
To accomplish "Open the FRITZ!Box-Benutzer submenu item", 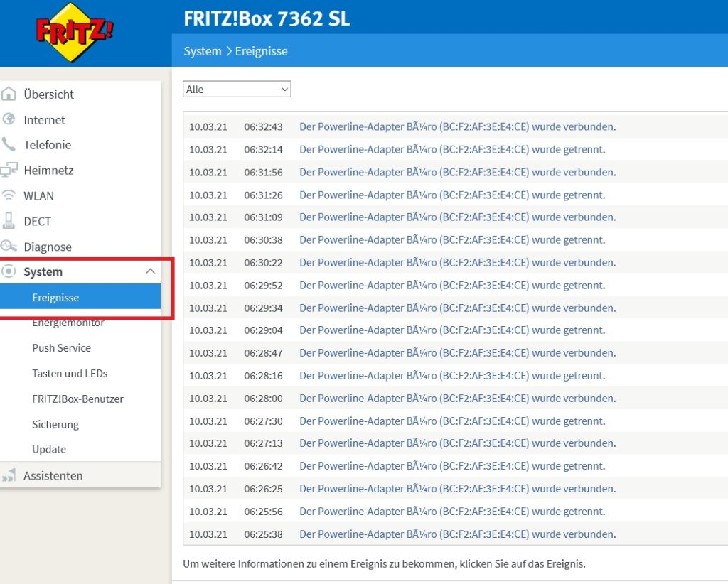I will point(77,399).
